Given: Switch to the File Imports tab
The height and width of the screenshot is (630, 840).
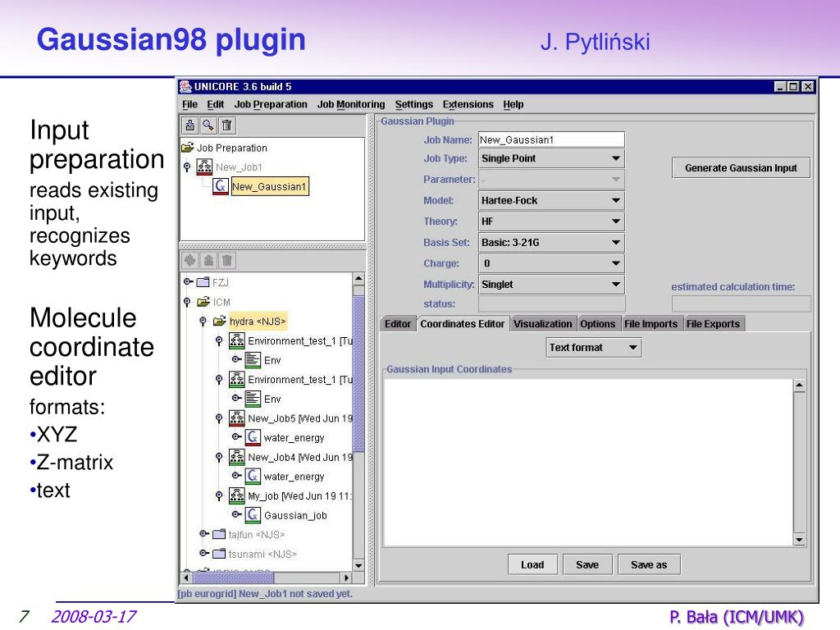Looking at the screenshot, I should (x=651, y=323).
